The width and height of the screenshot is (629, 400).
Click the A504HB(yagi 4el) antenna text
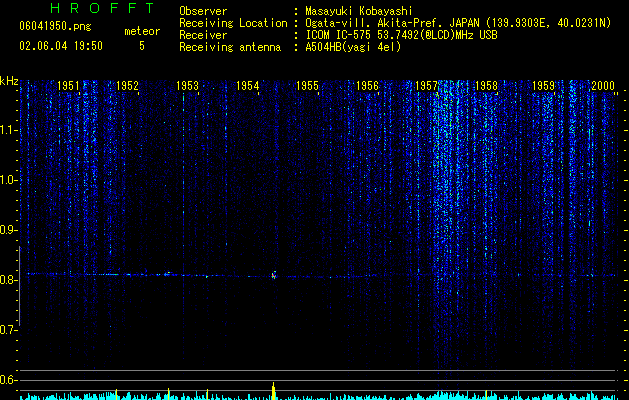[353, 47]
